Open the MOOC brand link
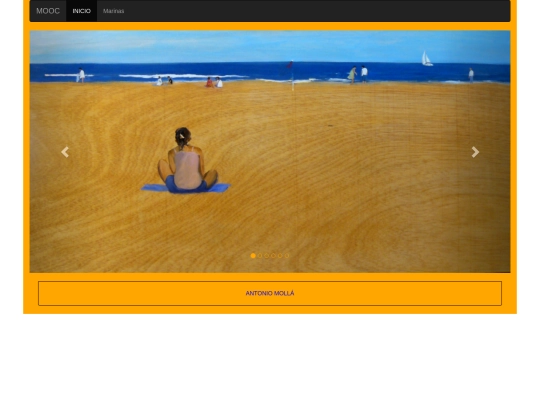The image size is (540, 405). point(48,11)
